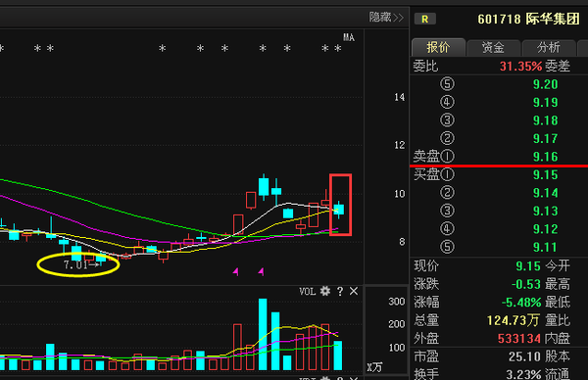Select sell price 9.20

point(546,84)
